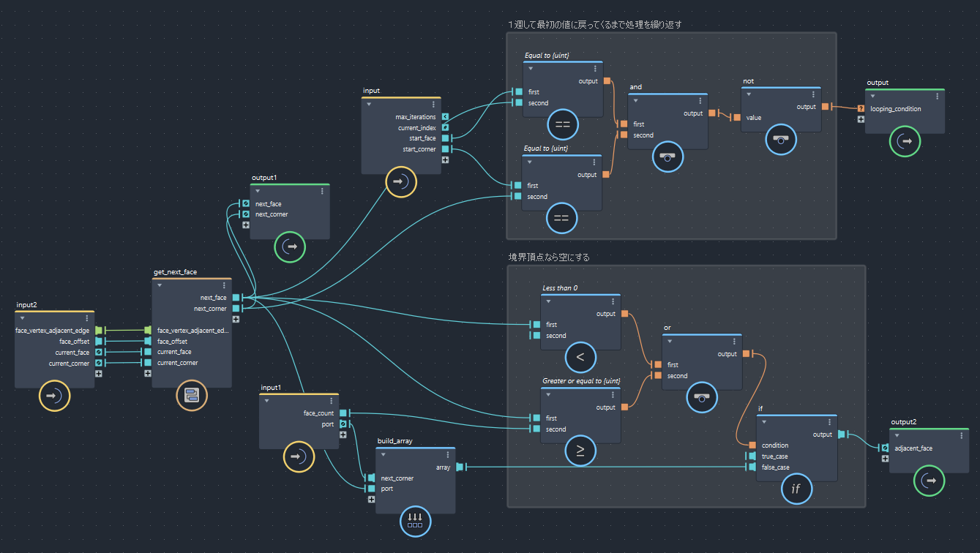
Task: Open the three-dot menu on the or node
Action: point(734,342)
